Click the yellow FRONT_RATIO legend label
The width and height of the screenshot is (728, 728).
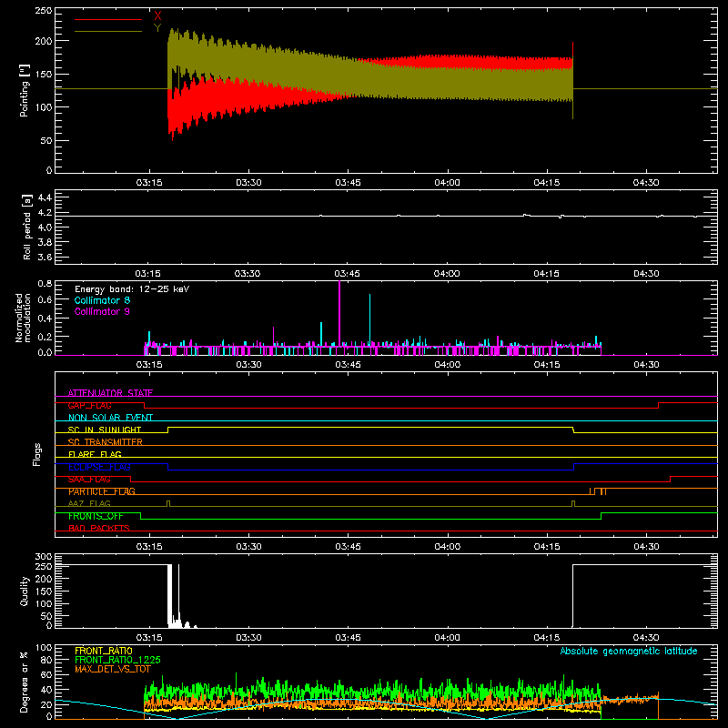click(104, 651)
